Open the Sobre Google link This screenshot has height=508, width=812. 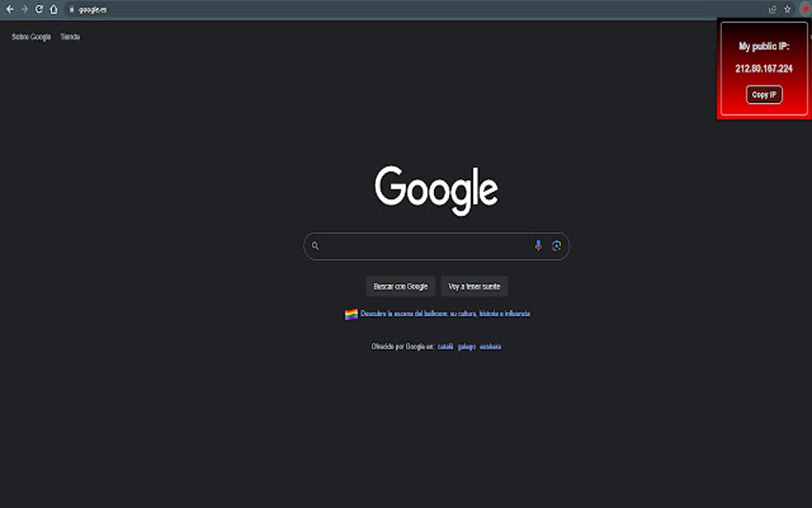click(31, 37)
